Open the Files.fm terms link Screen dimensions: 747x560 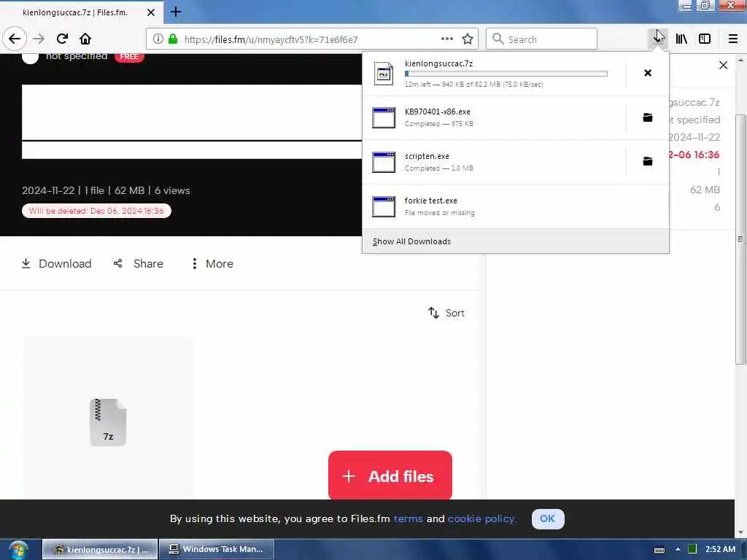(408, 518)
